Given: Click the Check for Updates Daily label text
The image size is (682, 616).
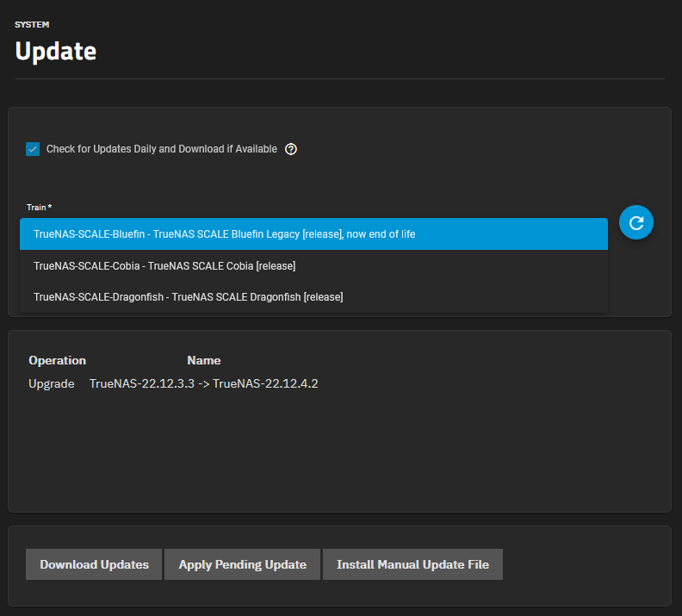Looking at the screenshot, I should point(161,149).
